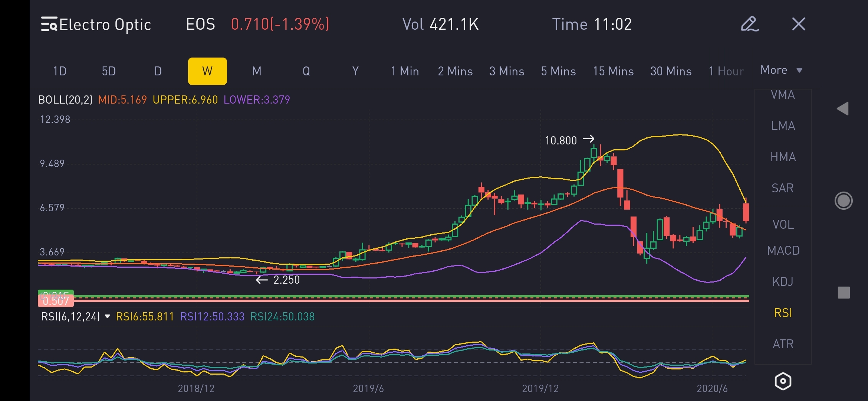
Task: Expand the More timeframes dropdown
Action: (x=781, y=70)
